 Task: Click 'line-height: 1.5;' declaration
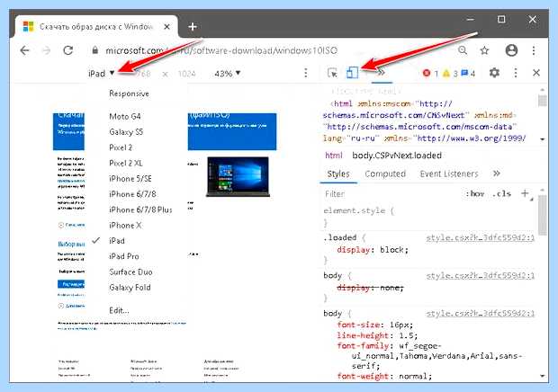377,335
